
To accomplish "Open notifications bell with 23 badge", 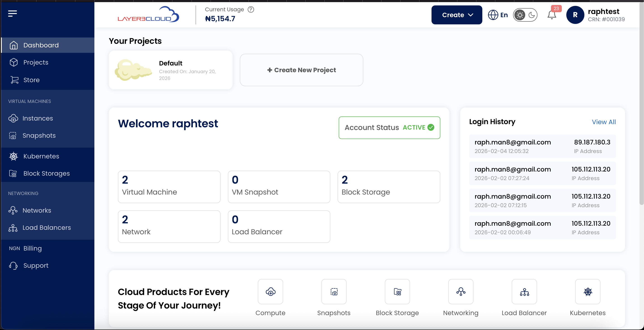I will point(552,15).
